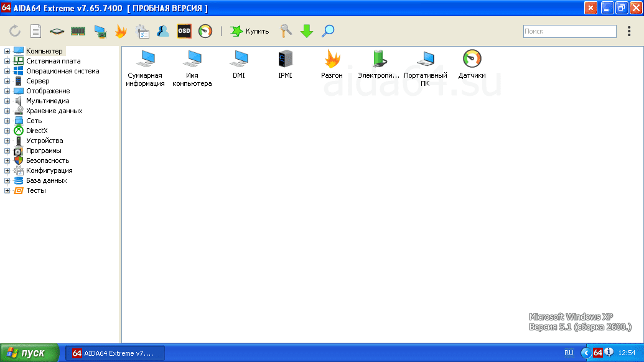Open the three-dot menu button
Viewport: 644px width, 362px height.
click(629, 31)
